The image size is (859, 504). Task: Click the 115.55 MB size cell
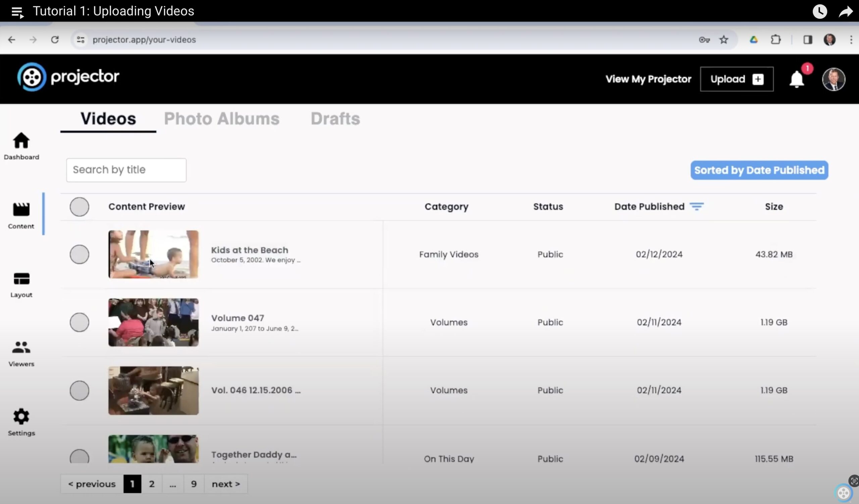pos(774,459)
